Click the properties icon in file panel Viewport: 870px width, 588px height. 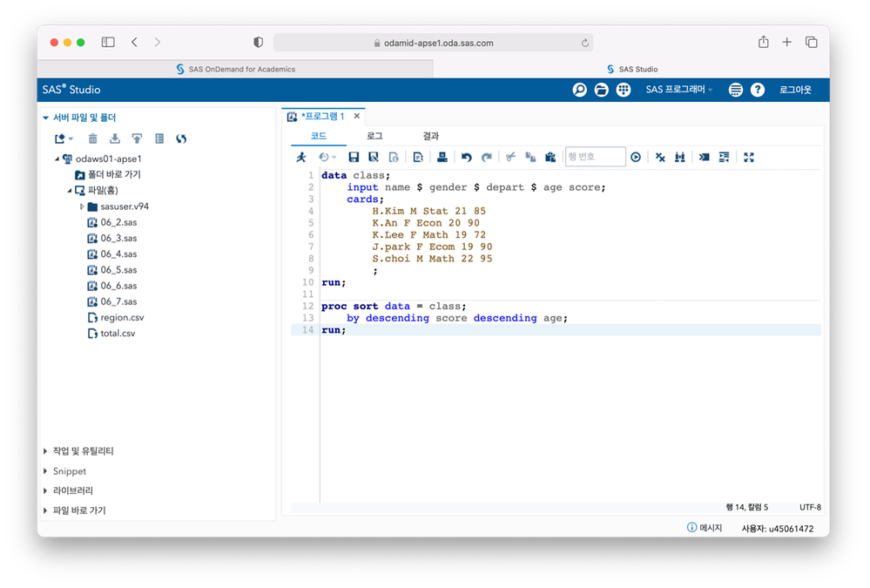pyautogui.click(x=159, y=139)
